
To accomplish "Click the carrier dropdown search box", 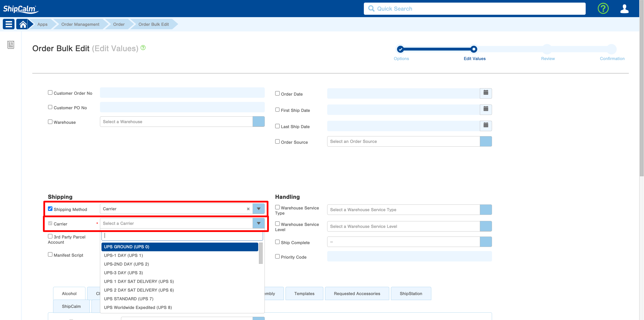I will (x=182, y=235).
